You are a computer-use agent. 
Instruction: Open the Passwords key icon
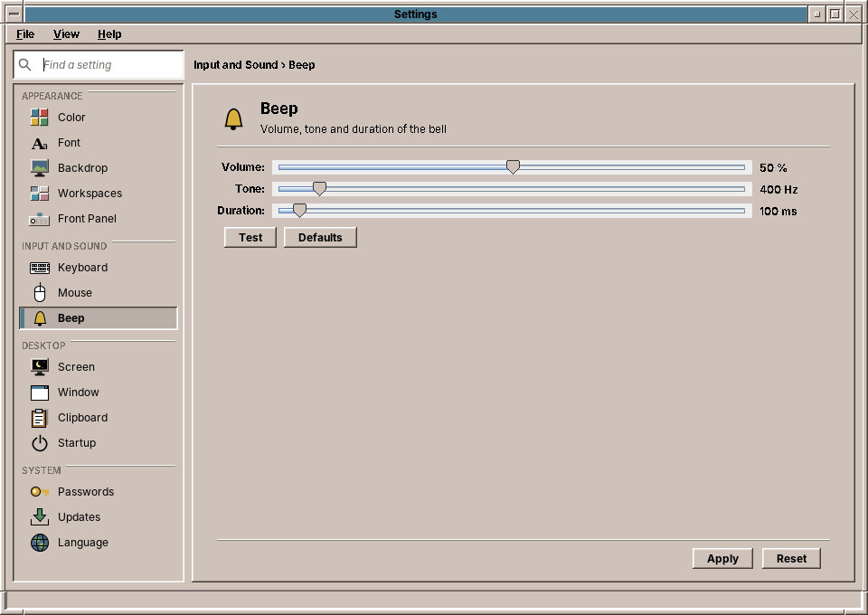(39, 492)
